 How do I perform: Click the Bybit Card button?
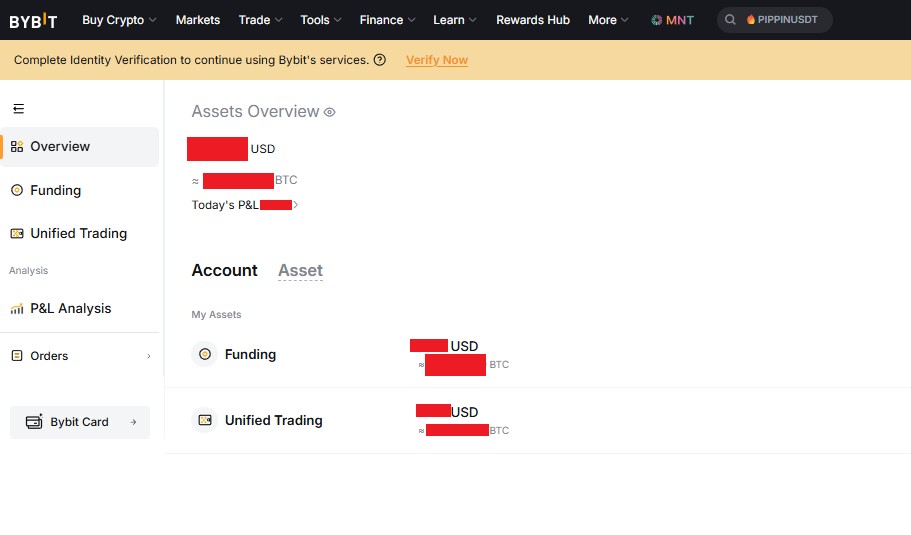pyautogui.click(x=80, y=422)
